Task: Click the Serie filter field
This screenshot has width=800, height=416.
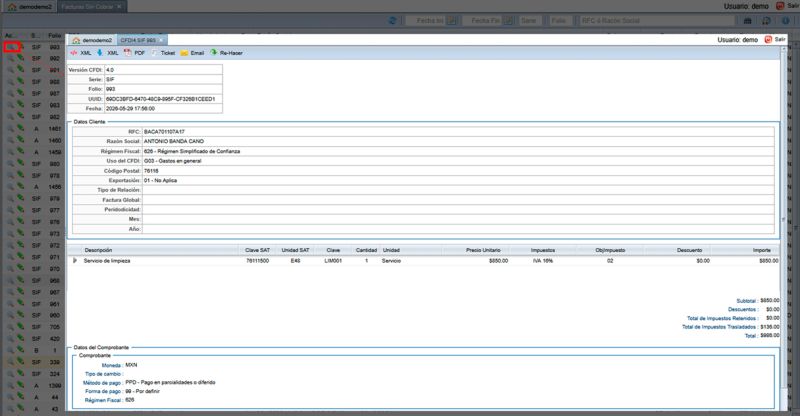Action: (529, 20)
